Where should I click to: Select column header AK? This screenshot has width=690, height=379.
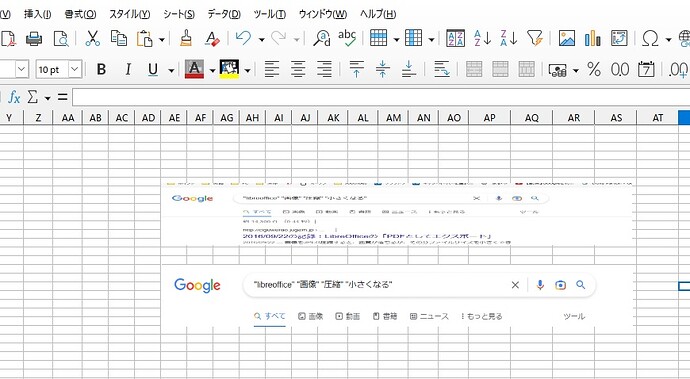333,118
